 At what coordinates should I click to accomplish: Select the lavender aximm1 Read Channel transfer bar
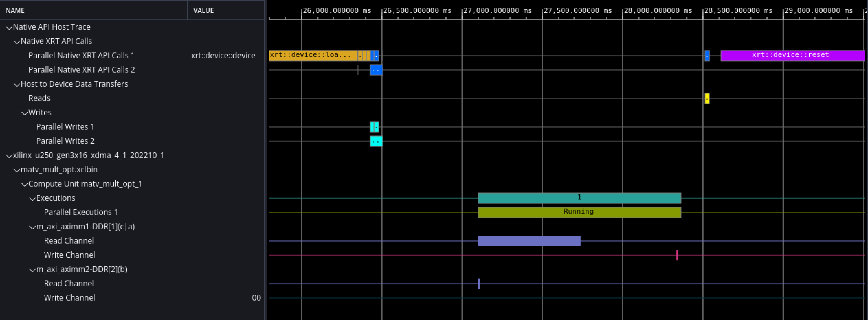529,241
